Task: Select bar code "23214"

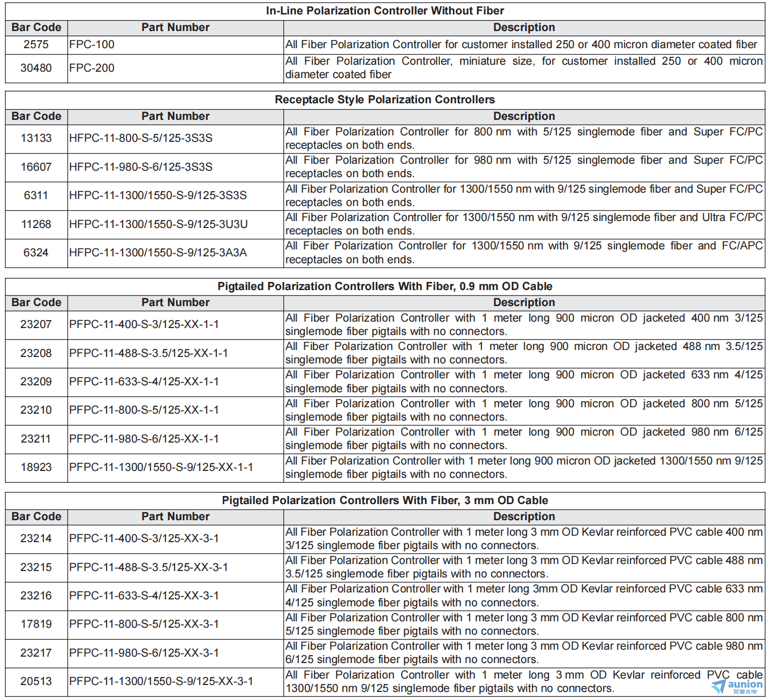Action: coord(36,538)
